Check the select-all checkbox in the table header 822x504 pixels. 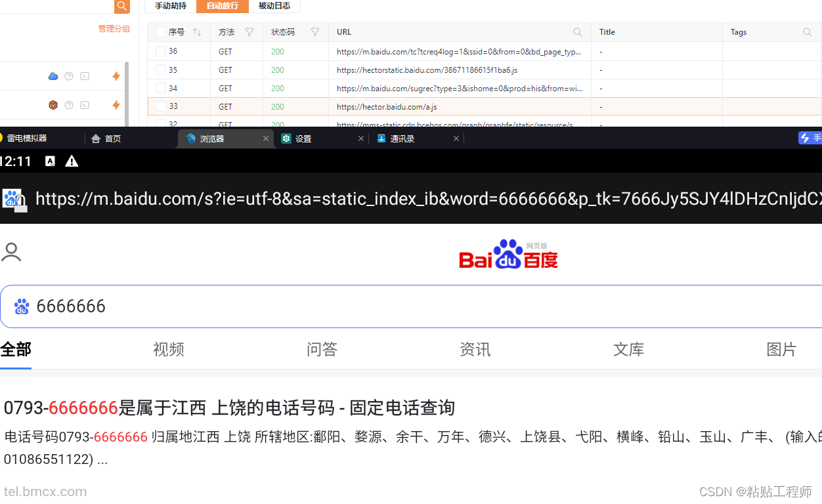click(160, 31)
